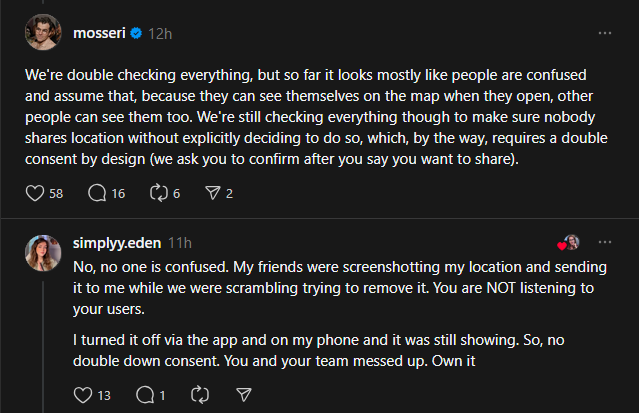Like mosseri's post with the heart icon

(33, 193)
